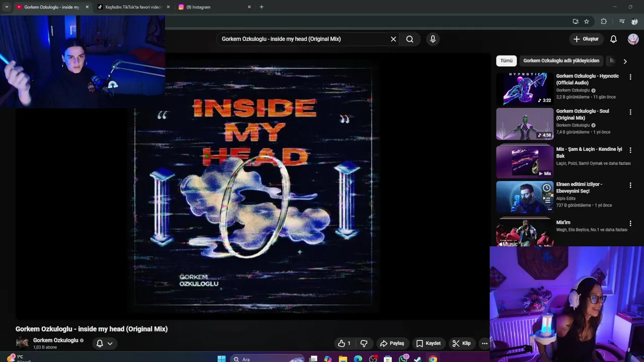This screenshot has width=644, height=362.
Task: Click the Oluştur create button
Action: 586,39
